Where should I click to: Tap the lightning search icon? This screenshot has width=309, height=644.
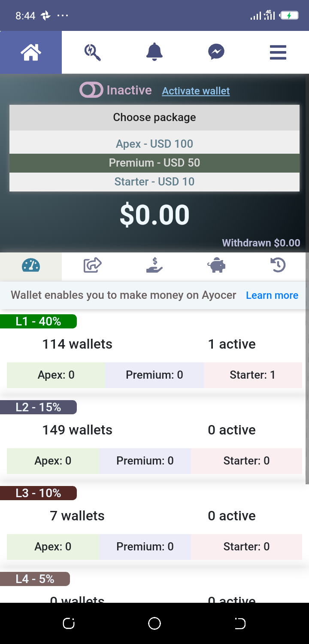[x=92, y=52]
